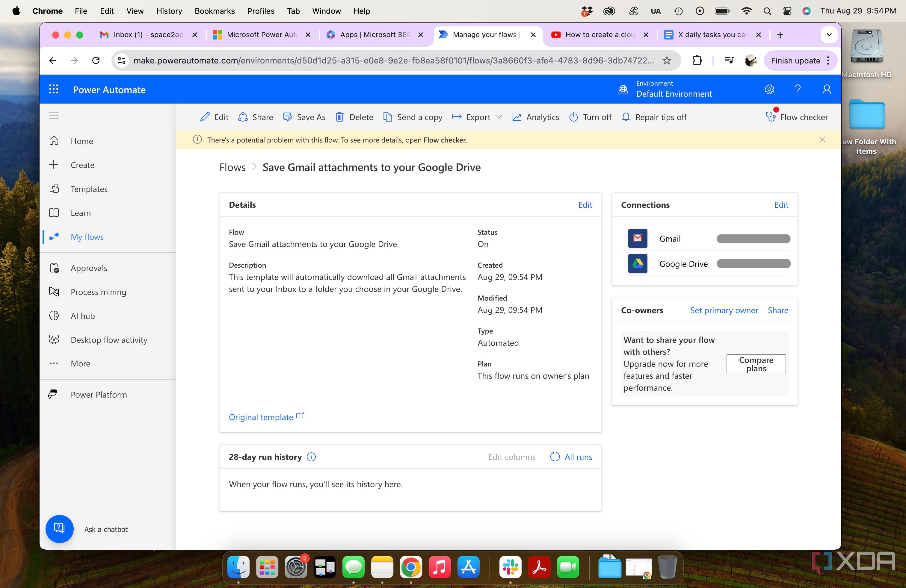
Task: Show info for 28-day run history
Action: (311, 457)
